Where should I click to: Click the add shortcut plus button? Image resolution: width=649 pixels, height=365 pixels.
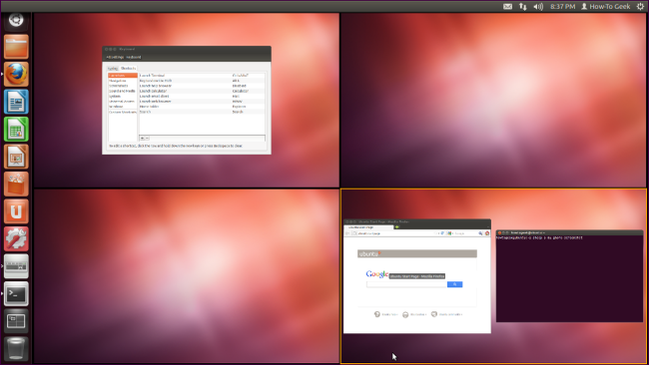point(142,138)
